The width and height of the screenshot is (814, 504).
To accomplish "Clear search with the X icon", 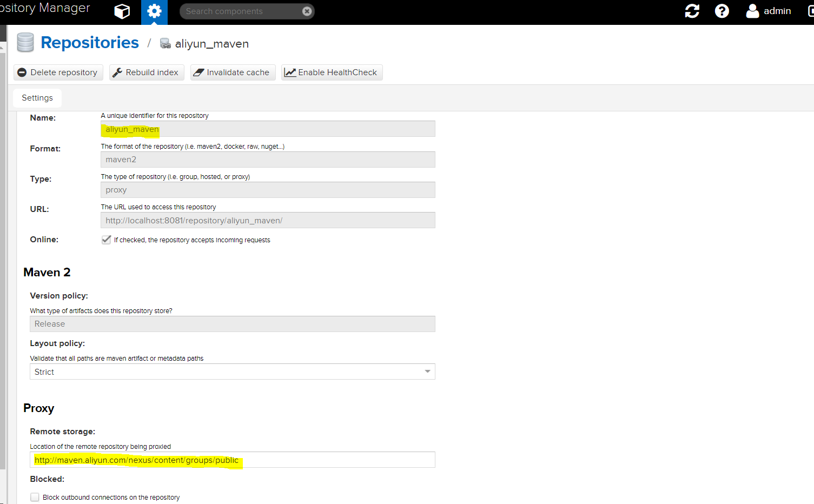I will tap(307, 11).
